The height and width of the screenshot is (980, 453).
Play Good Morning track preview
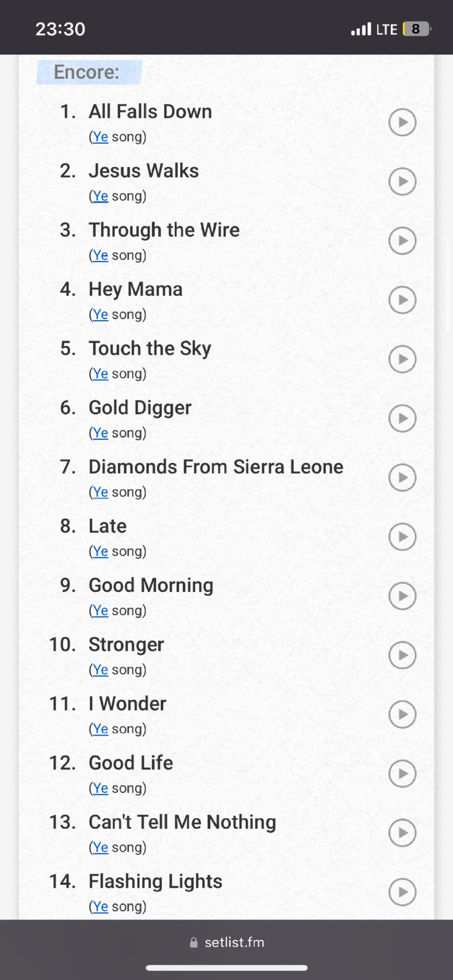[x=402, y=596]
